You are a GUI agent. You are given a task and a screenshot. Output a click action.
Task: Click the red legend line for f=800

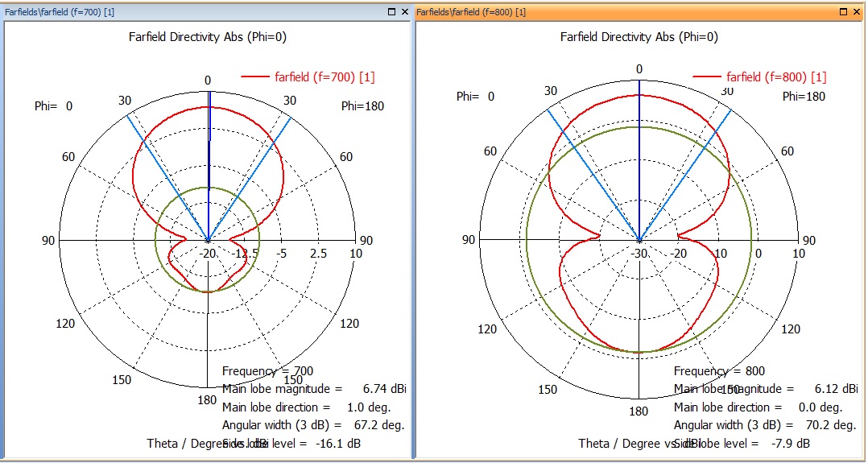[x=706, y=76]
